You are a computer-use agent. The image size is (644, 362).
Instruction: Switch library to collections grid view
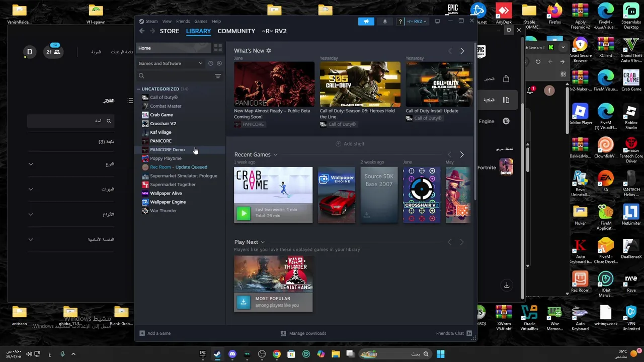[218, 48]
